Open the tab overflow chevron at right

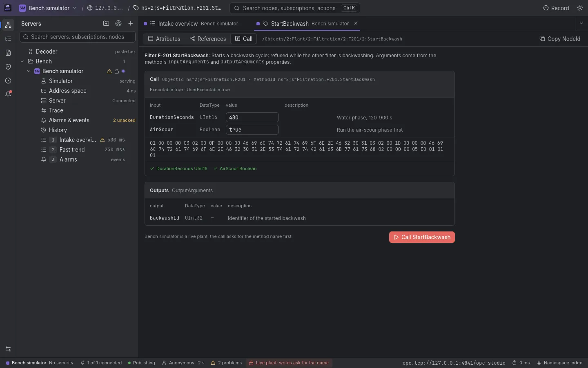(x=581, y=24)
